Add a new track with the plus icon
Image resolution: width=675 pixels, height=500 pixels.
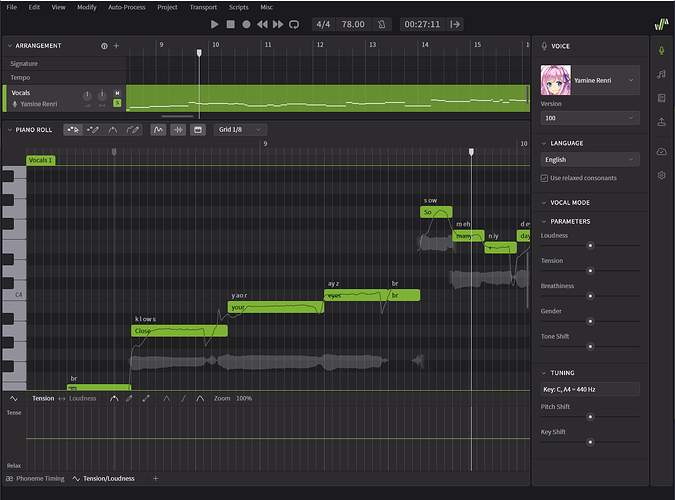116,46
